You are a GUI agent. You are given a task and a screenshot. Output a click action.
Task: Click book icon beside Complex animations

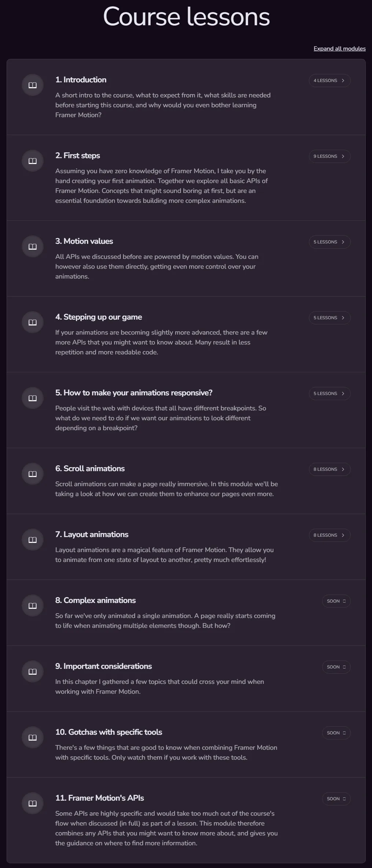33,606
